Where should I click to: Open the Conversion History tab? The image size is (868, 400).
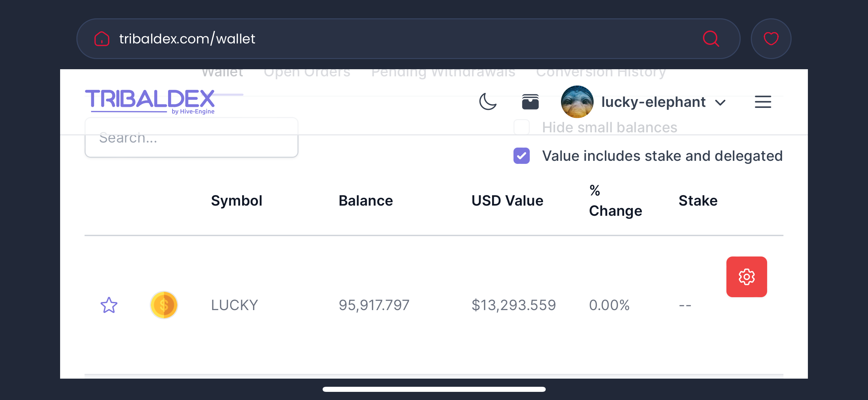[601, 73]
